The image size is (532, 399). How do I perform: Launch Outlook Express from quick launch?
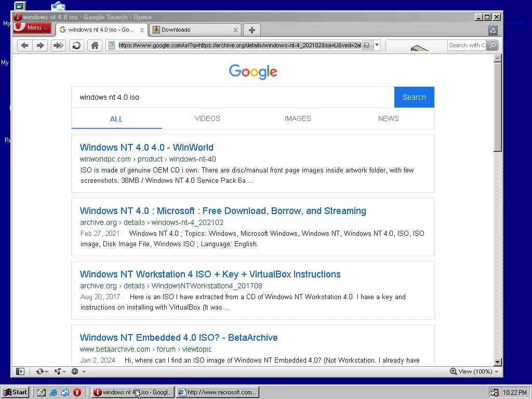pyautogui.click(x=65, y=393)
